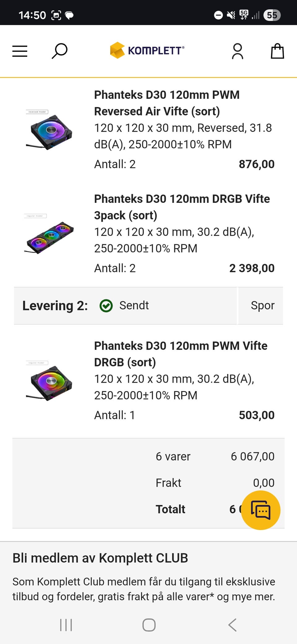Open the user account profile icon
The width and height of the screenshot is (297, 644).
click(x=237, y=51)
